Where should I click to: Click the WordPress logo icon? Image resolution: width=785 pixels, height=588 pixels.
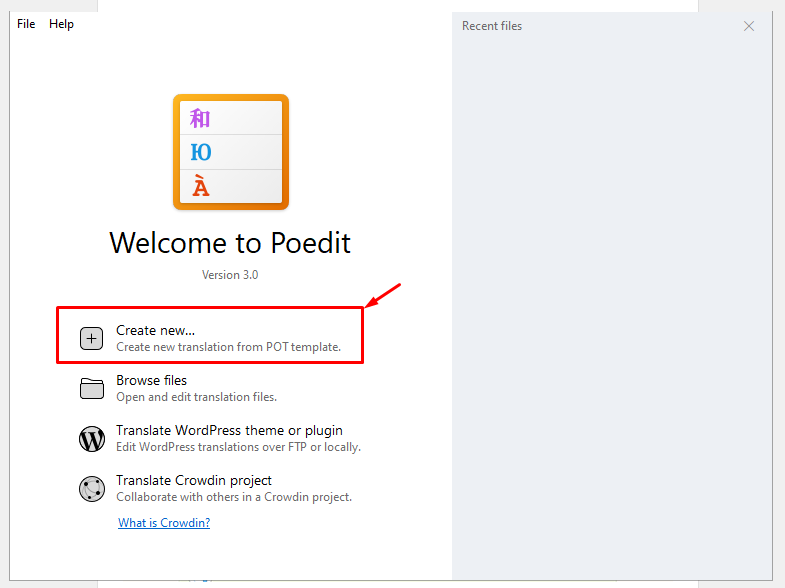tap(92, 439)
